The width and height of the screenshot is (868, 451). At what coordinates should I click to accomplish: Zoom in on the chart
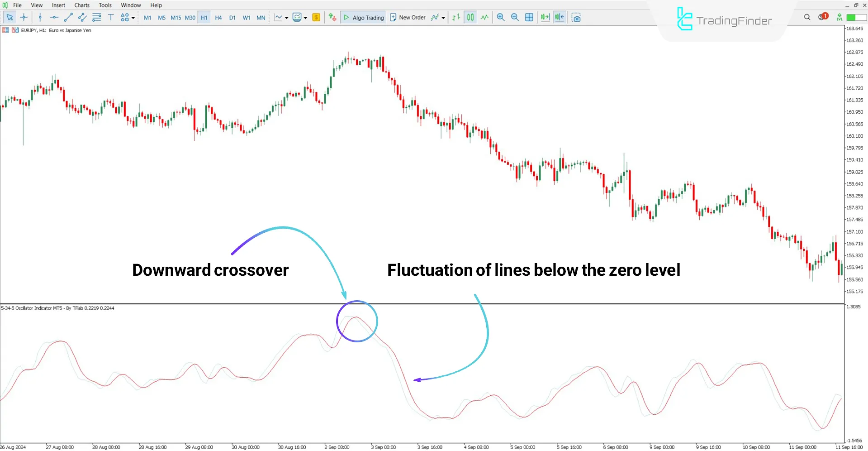click(x=501, y=17)
